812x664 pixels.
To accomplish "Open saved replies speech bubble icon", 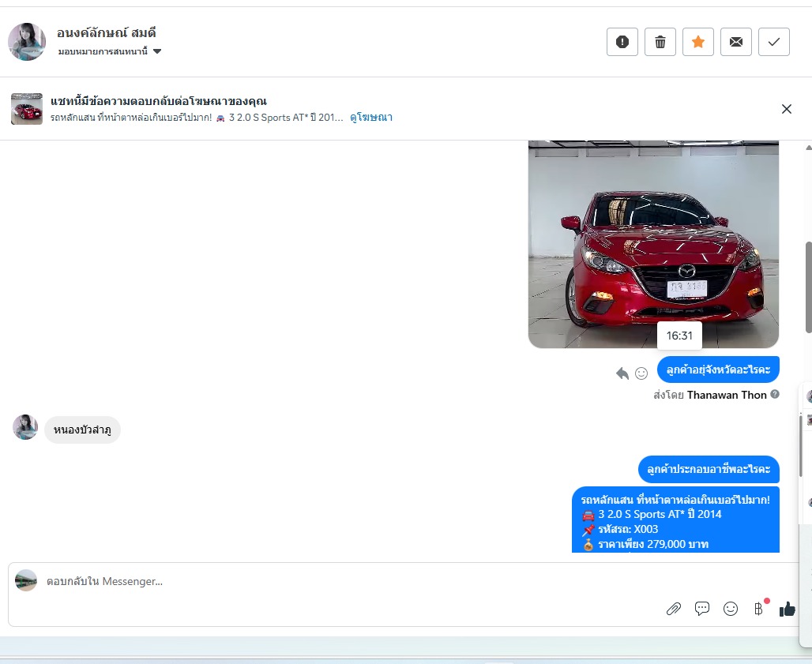I will 701,609.
